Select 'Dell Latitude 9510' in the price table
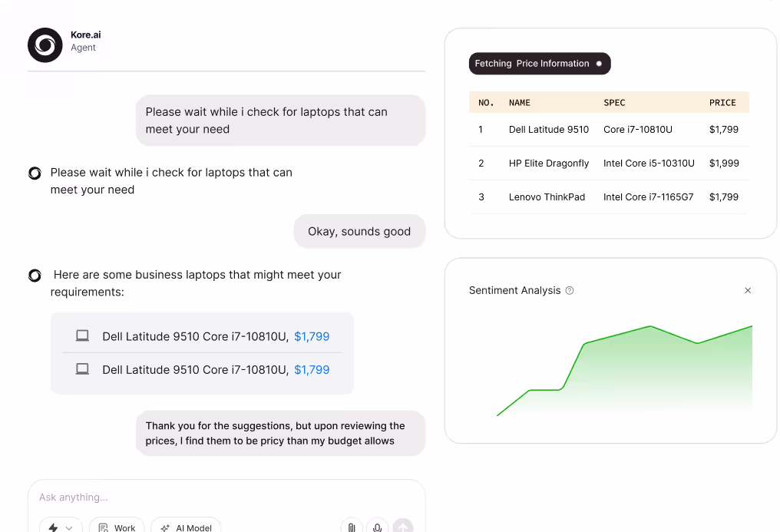This screenshot has width=780, height=532. coord(549,129)
